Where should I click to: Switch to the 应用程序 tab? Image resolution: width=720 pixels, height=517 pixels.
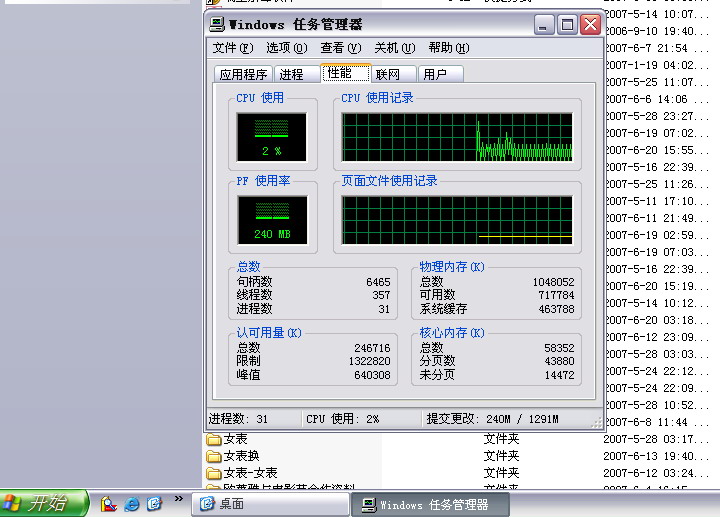(x=243, y=74)
